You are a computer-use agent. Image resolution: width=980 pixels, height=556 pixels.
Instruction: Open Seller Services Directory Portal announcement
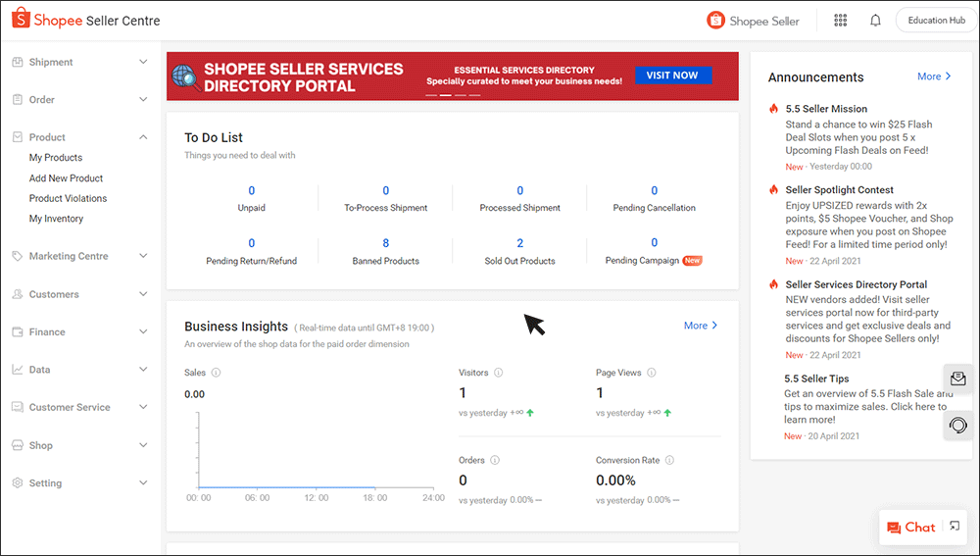click(857, 284)
